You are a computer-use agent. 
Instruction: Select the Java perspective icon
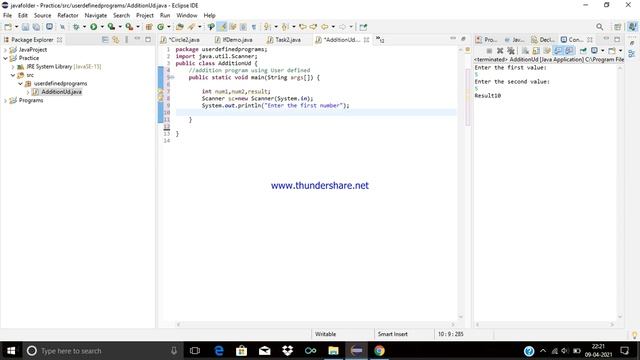632,27
